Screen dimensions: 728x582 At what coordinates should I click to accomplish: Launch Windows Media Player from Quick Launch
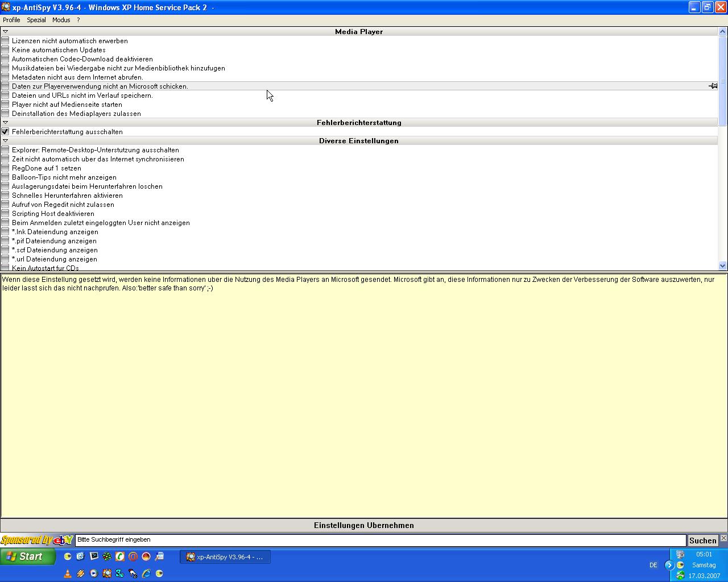[94, 573]
